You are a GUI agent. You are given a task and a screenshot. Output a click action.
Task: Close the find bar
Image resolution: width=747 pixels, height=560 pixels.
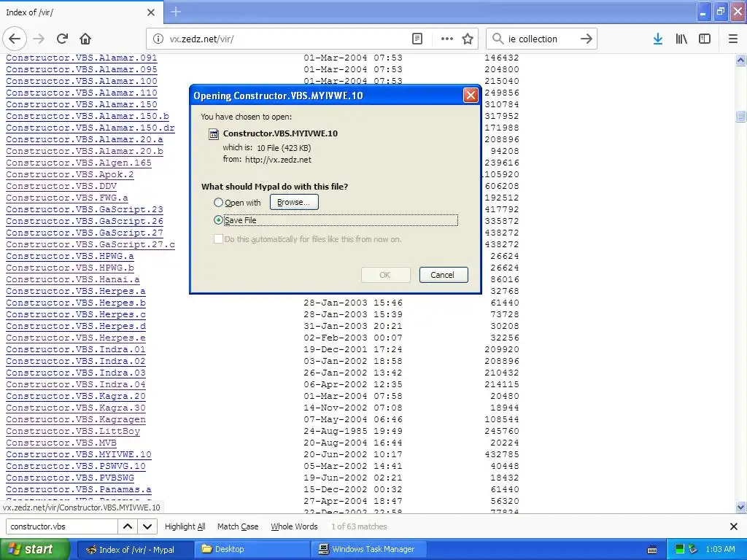(734, 526)
